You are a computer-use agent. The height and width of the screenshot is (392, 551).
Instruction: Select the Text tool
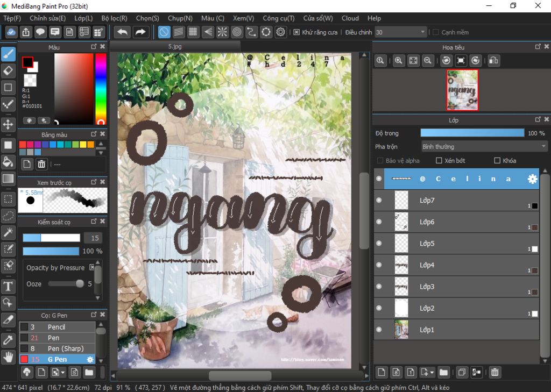point(8,286)
